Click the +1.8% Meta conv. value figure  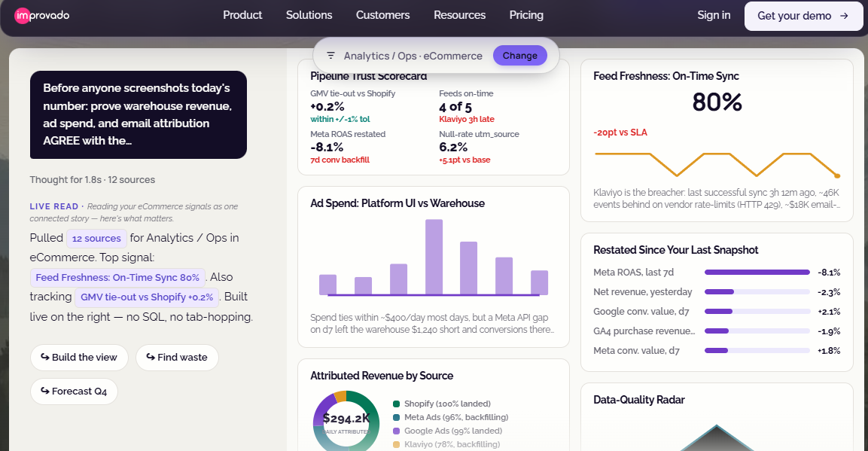[x=829, y=351]
